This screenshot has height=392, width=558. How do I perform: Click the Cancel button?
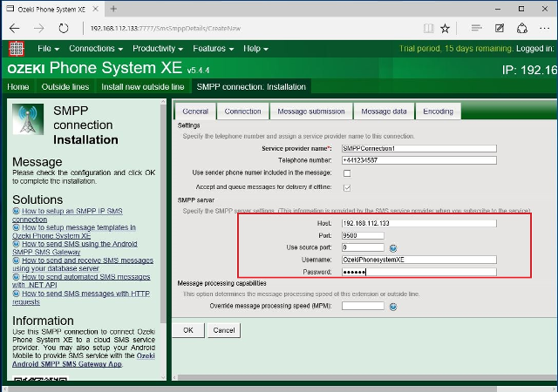224,330
